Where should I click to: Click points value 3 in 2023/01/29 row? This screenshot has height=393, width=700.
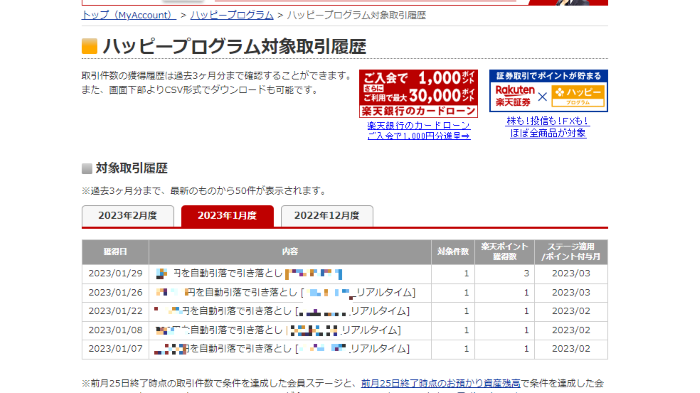(526, 273)
